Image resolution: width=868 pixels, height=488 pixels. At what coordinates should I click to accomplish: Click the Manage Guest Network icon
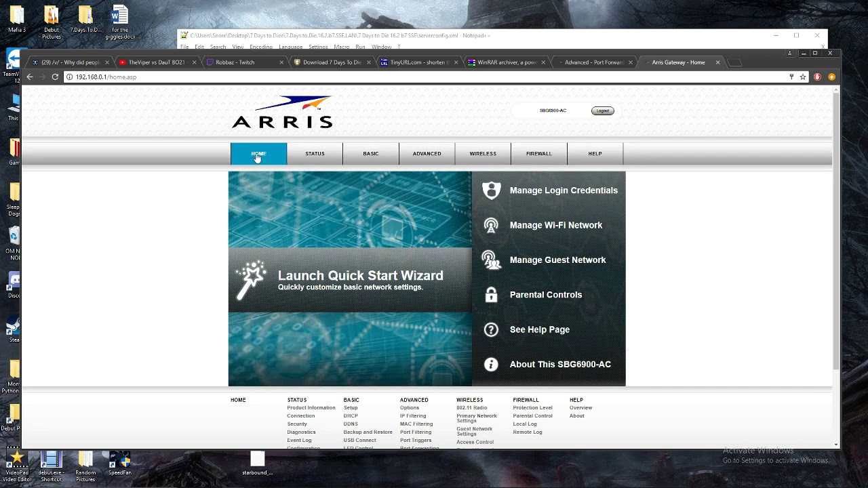click(x=491, y=260)
